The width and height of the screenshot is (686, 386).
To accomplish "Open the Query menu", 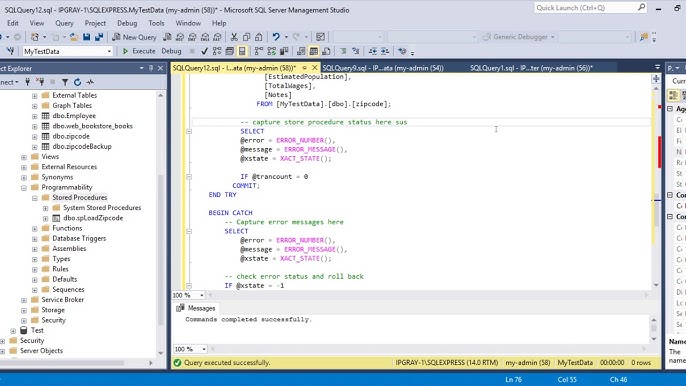I will [64, 23].
